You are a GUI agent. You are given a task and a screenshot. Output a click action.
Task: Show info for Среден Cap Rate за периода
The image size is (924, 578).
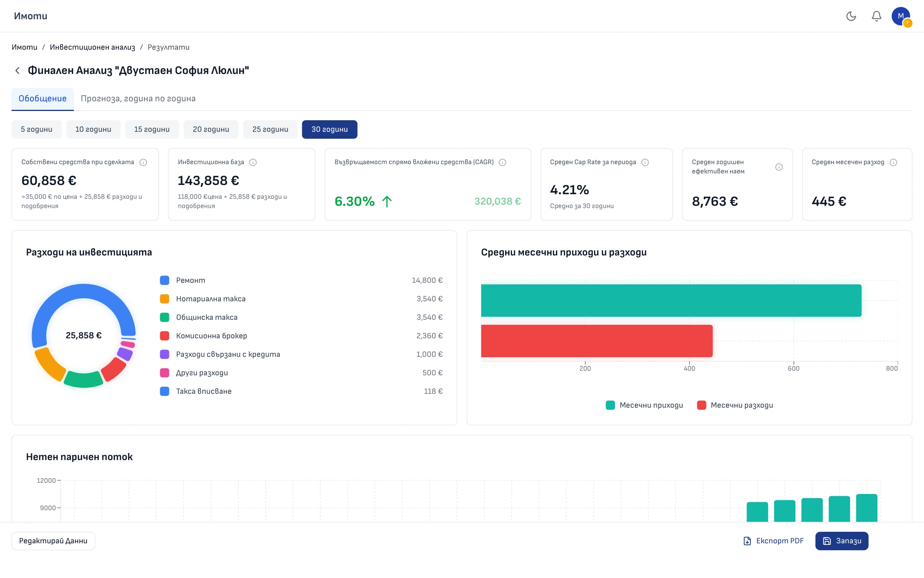tap(645, 162)
